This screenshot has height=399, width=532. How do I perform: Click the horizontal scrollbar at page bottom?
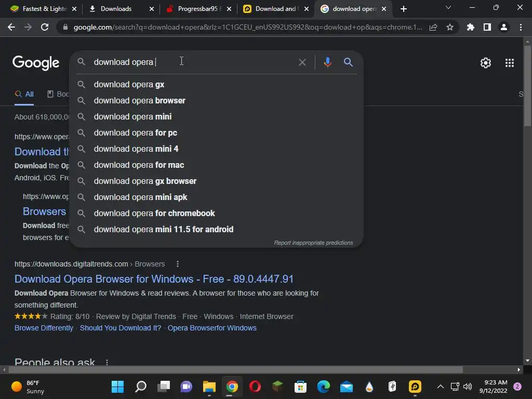tap(236, 369)
